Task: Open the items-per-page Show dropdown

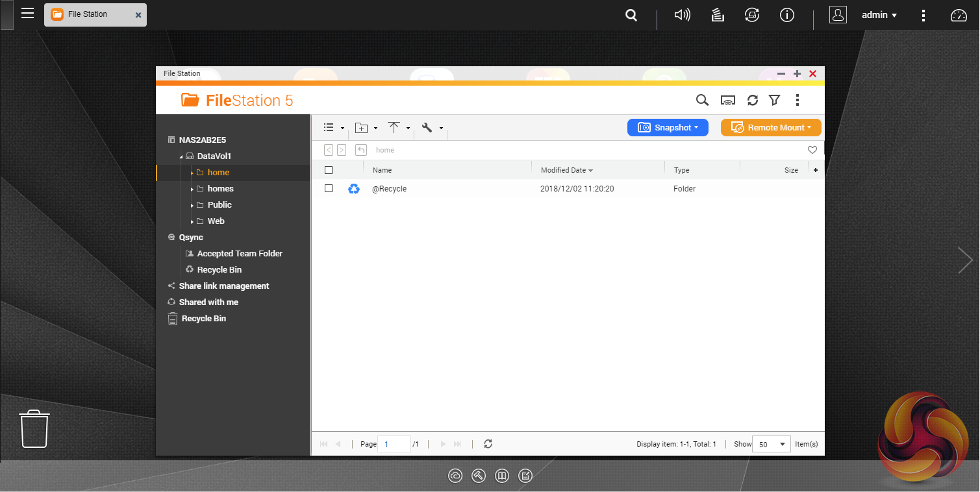Action: coord(771,444)
